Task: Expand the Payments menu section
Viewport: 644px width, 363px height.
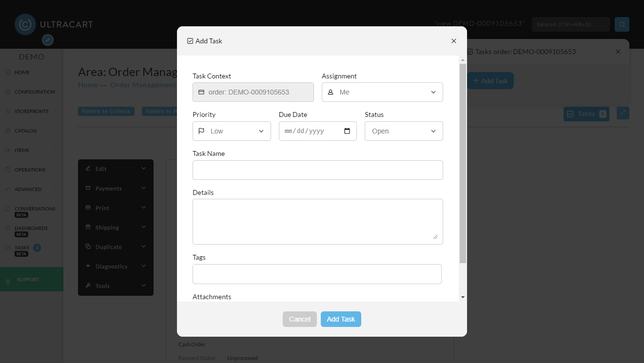Action: tap(116, 188)
